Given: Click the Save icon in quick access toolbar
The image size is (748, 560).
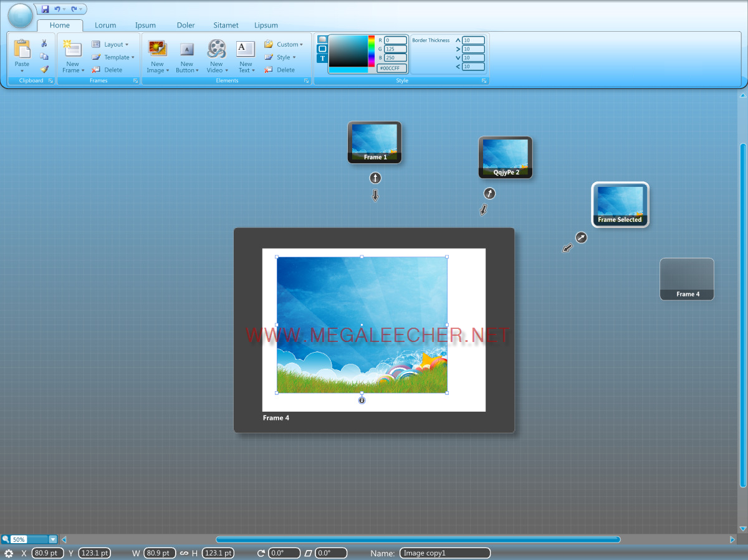Looking at the screenshot, I should (45, 9).
